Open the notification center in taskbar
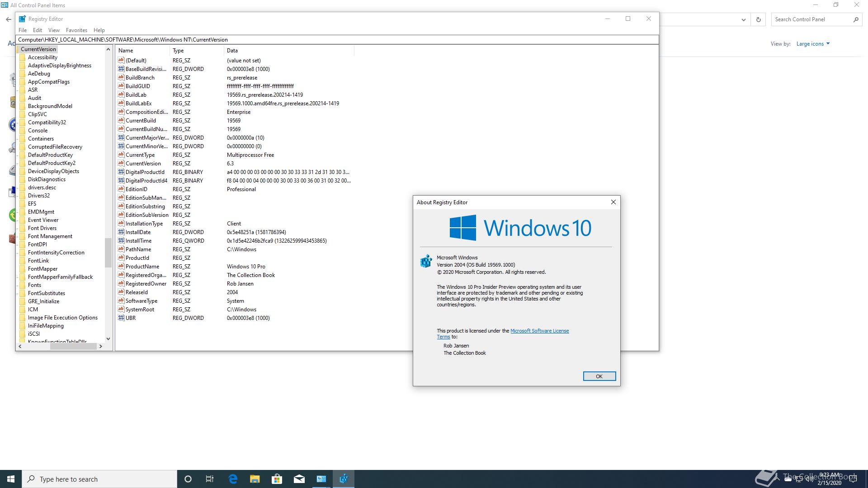868x488 pixels. pos(853,479)
